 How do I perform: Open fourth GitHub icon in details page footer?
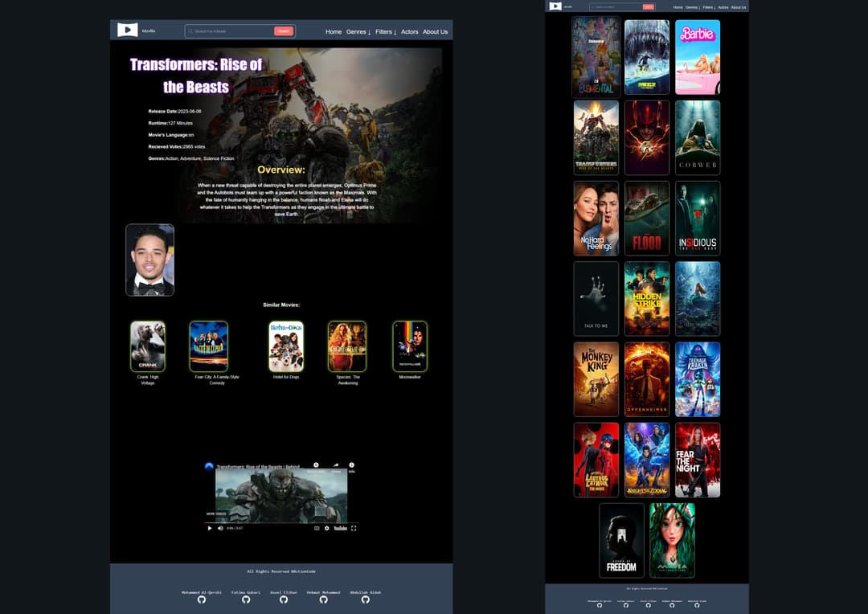point(323,600)
